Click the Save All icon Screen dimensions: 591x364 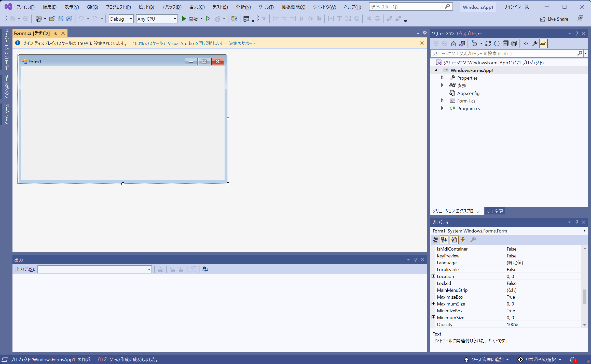(69, 19)
